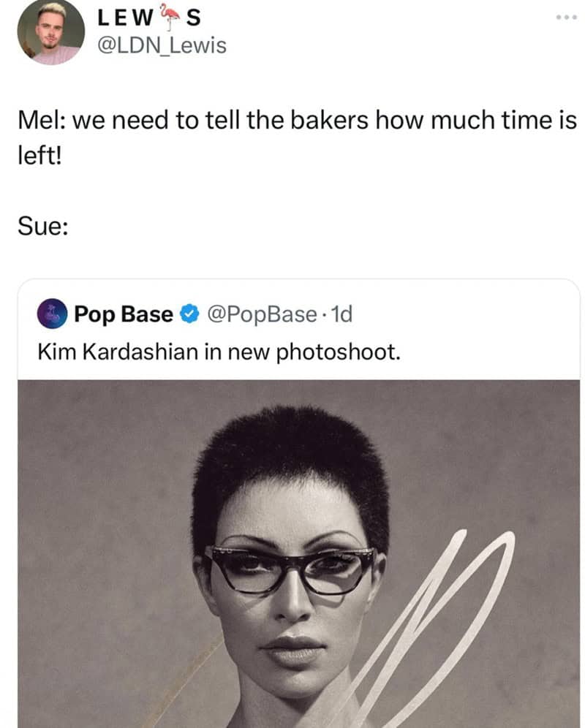Click the quoted tweet caption about new photoshoot
This screenshot has height=728, width=585.
(x=219, y=352)
